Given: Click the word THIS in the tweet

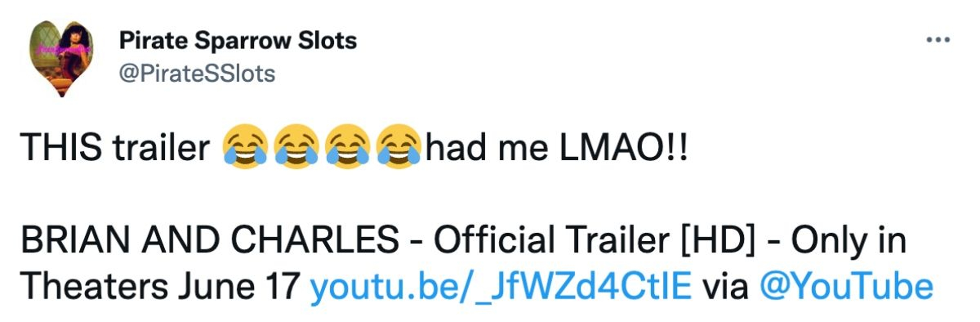Looking at the screenshot, I should (61, 147).
